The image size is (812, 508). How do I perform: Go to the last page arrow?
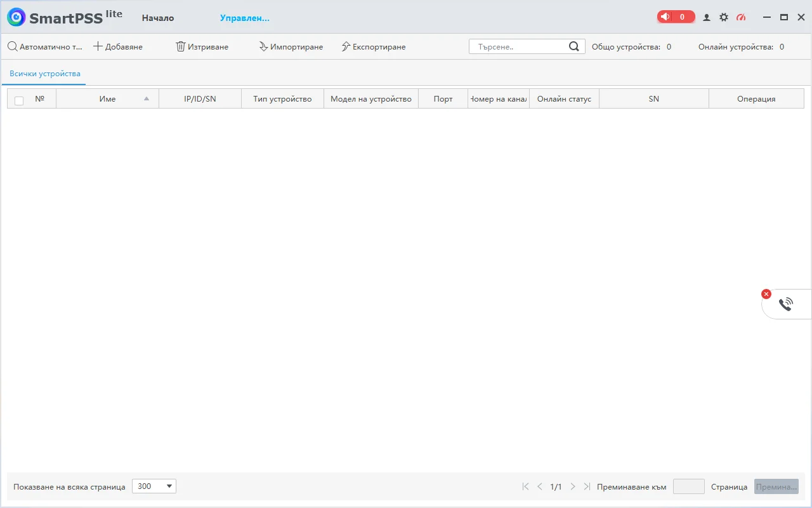(587, 486)
